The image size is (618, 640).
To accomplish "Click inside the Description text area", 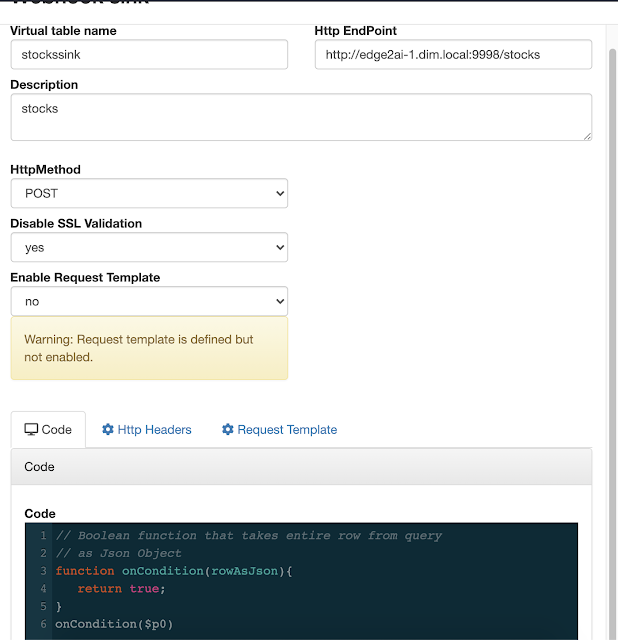I will 300,117.
